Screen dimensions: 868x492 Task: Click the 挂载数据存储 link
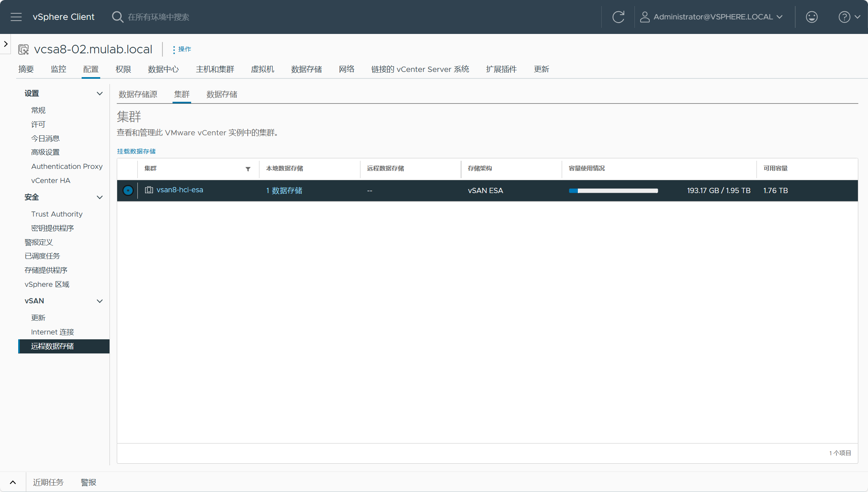[137, 151]
